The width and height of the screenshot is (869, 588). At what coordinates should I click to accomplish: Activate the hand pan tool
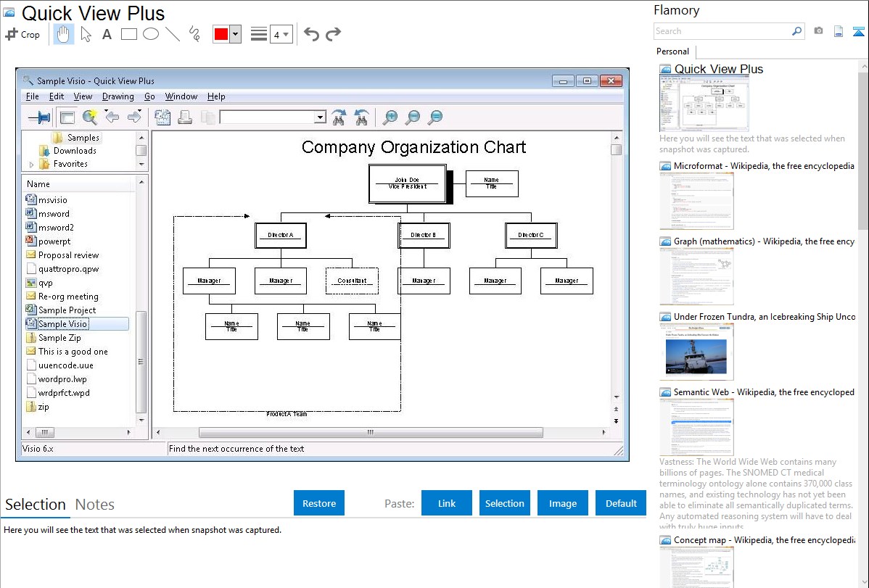point(64,34)
